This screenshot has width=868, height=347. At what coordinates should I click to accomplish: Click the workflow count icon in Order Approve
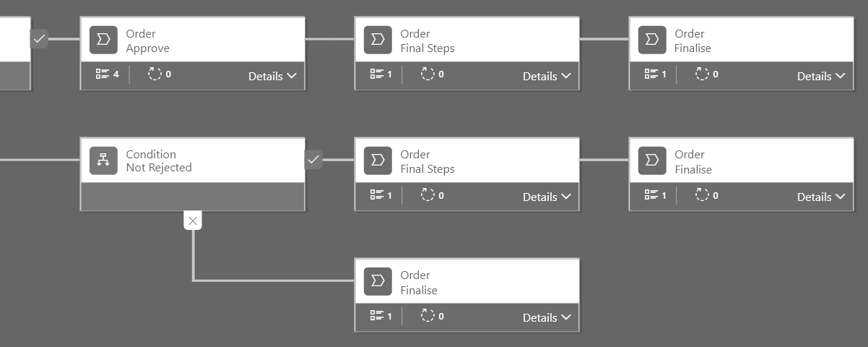pyautogui.click(x=155, y=74)
